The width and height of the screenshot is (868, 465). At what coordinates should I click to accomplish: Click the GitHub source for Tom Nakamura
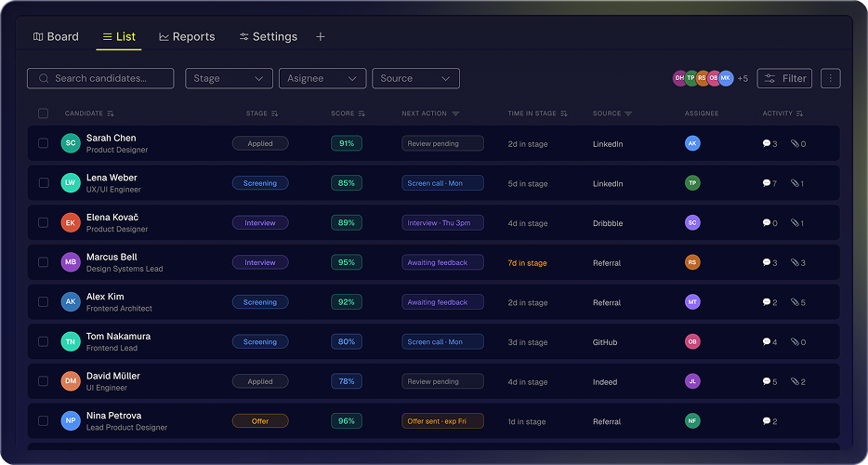[605, 342]
